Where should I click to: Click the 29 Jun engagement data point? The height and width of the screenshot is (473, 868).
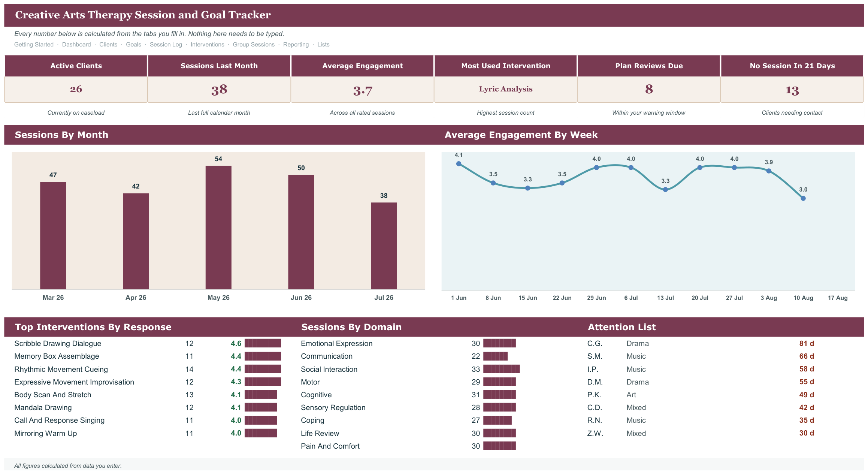pos(596,168)
